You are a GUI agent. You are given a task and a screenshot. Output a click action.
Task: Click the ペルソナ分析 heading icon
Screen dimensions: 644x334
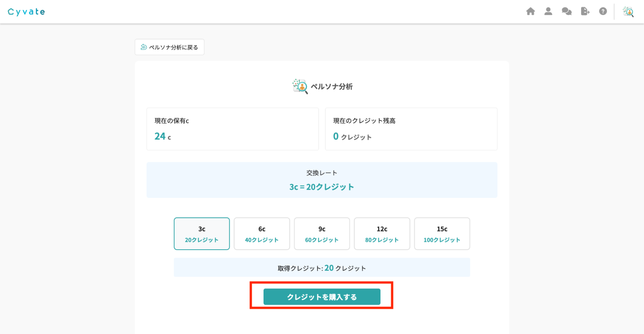pos(300,86)
